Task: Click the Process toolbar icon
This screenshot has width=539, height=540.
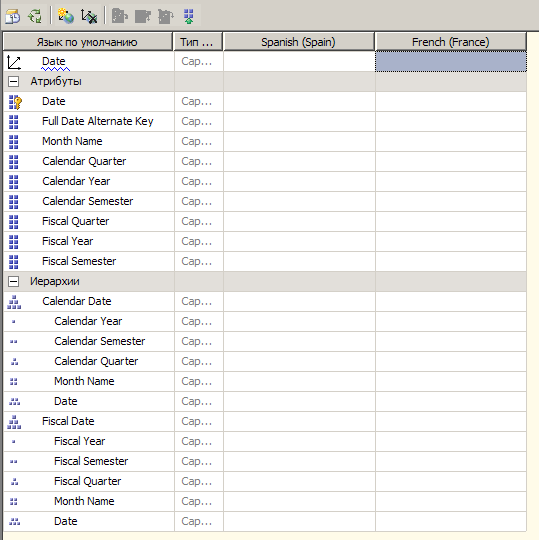Action: coord(13,16)
